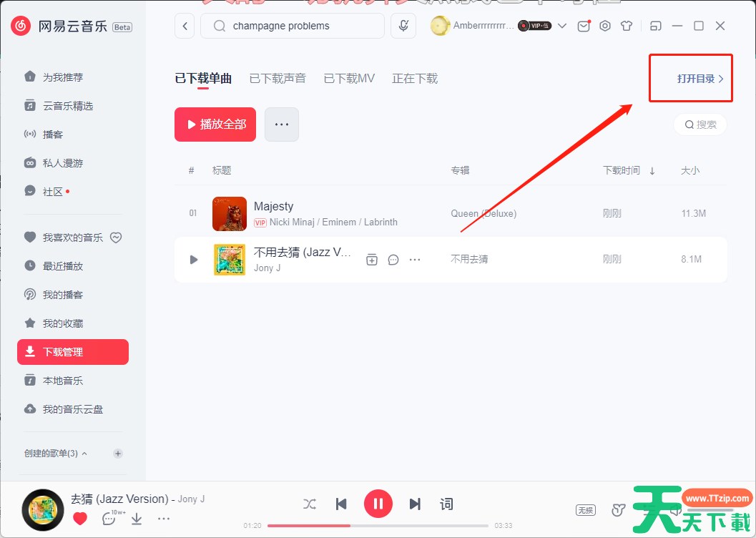
Task: Skip to previous track
Action: tap(341, 504)
